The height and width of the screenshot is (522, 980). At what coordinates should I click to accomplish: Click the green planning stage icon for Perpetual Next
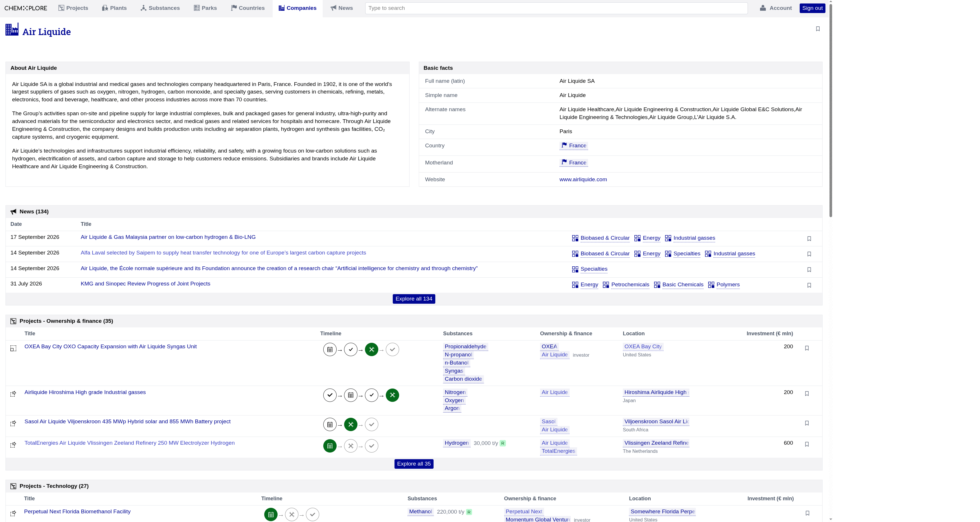point(271,514)
